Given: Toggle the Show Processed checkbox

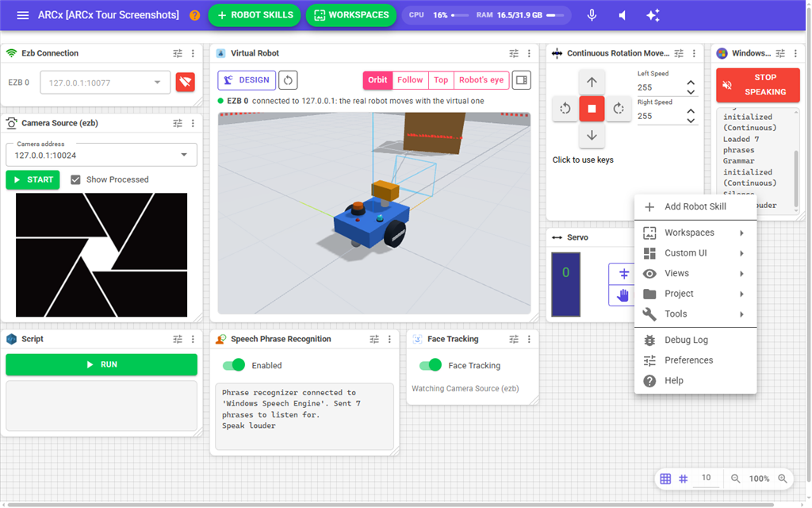Looking at the screenshot, I should [75, 180].
